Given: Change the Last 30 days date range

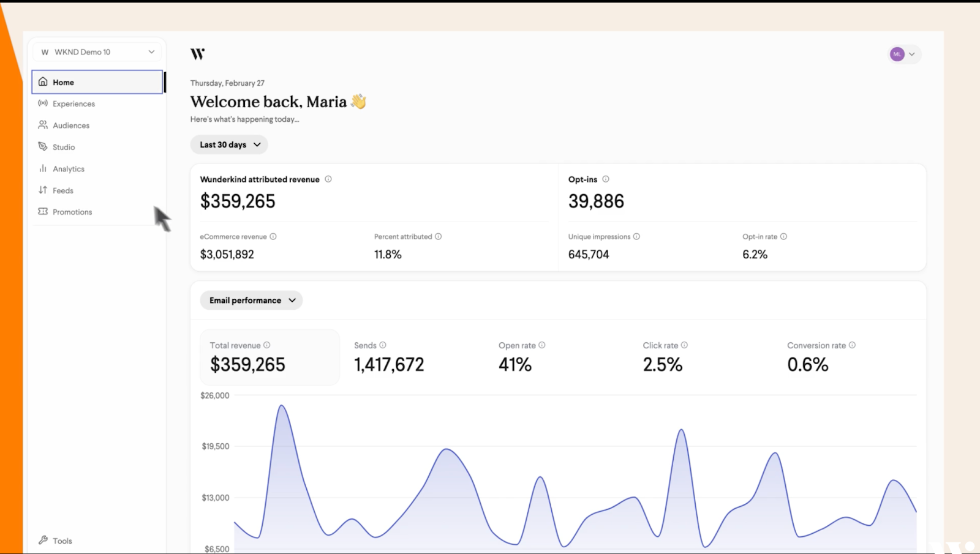Looking at the screenshot, I should pyautogui.click(x=228, y=144).
